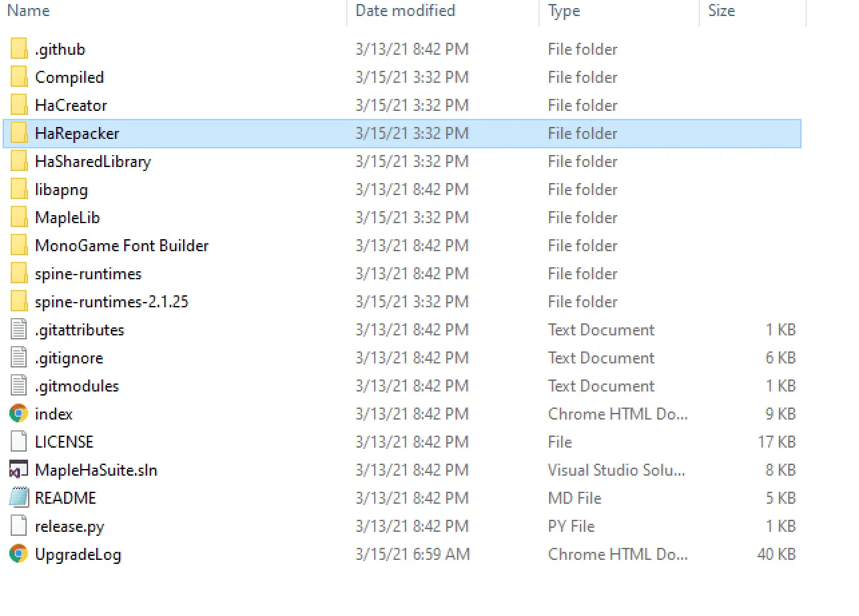The width and height of the screenshot is (859, 616).
Task: Click the Chrome icon beside UpgradeLog
Action: tap(19, 554)
